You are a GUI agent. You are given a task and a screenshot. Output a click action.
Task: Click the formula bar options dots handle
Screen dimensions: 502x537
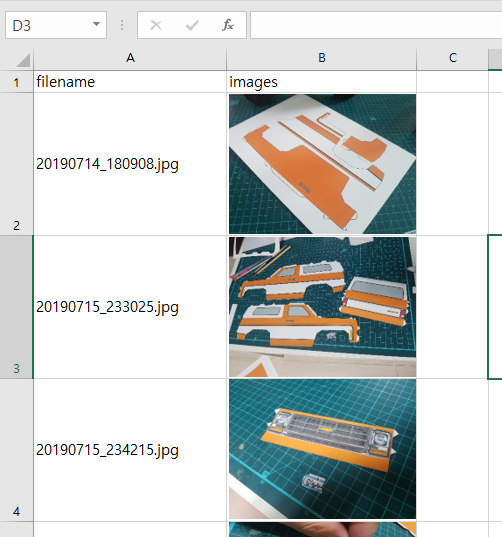tap(122, 25)
